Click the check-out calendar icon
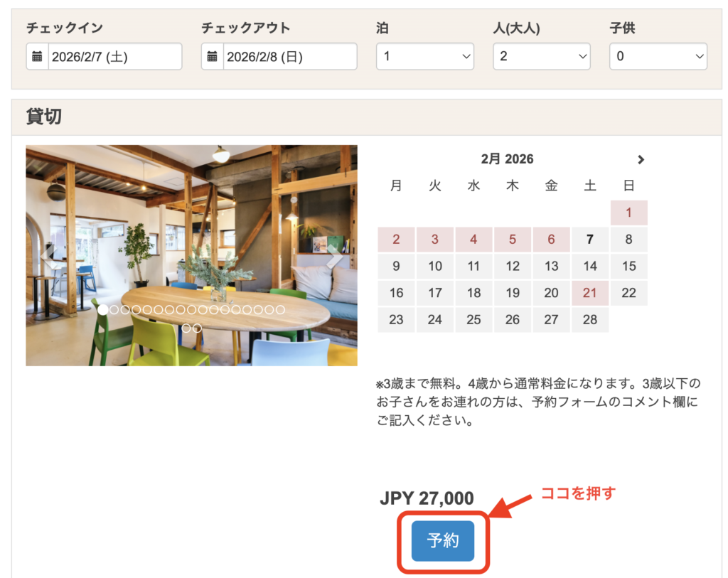The height and width of the screenshot is (578, 728). point(213,57)
